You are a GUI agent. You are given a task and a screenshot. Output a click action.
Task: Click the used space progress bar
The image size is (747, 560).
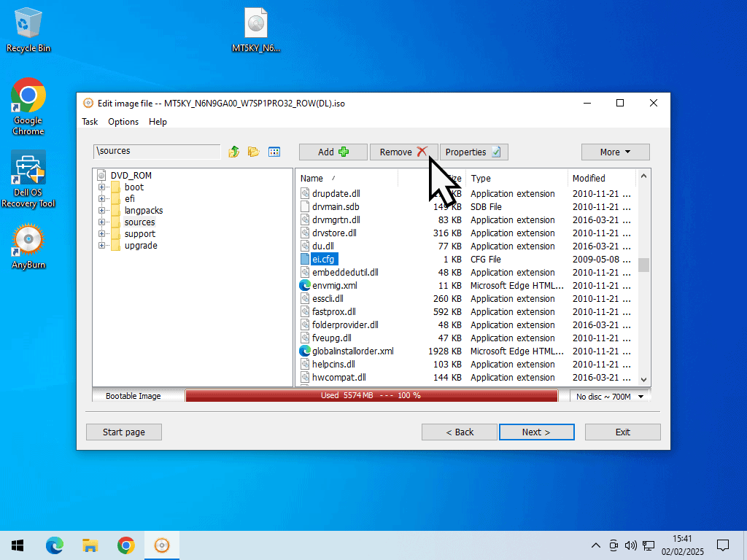pyautogui.click(x=371, y=396)
